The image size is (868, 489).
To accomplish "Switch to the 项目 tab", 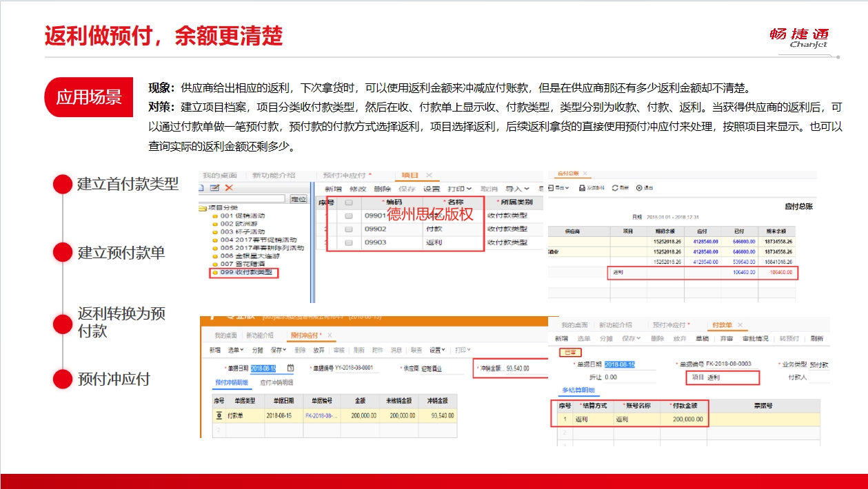I will tap(410, 176).
